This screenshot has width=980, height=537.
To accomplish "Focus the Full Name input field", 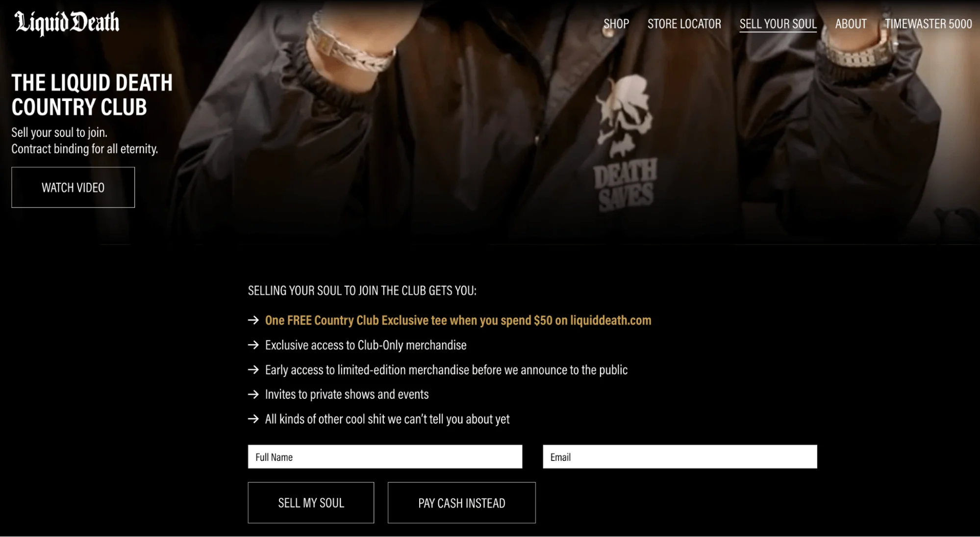I will coord(385,457).
